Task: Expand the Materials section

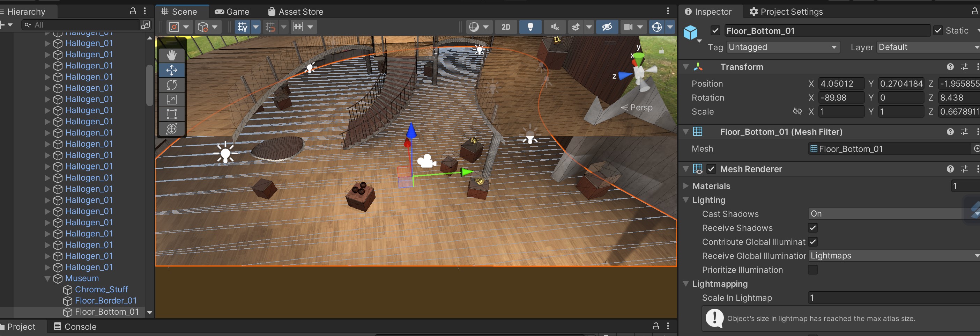Action: [x=686, y=186]
